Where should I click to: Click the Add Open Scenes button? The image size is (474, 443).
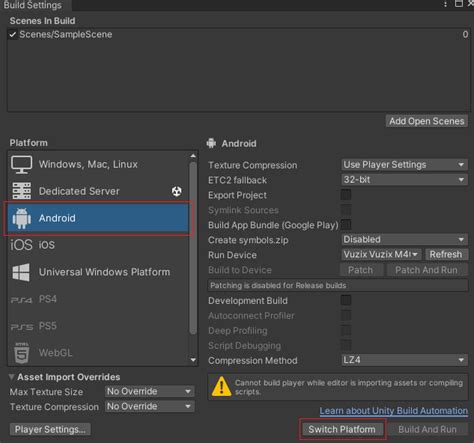pos(427,121)
